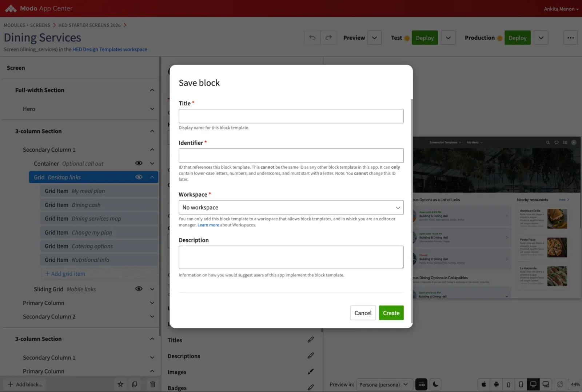Select the desktop with mobile preview icon
582x392 pixels.
coord(546,384)
